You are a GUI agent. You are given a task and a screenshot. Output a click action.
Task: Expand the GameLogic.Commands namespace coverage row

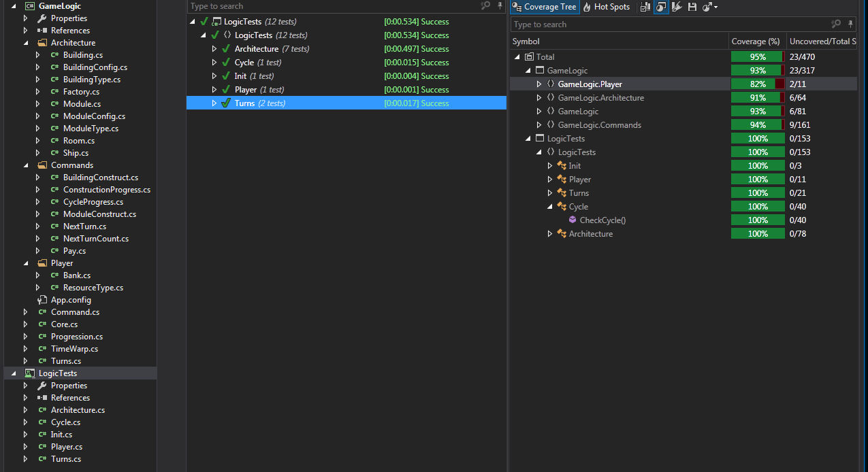[x=539, y=125]
